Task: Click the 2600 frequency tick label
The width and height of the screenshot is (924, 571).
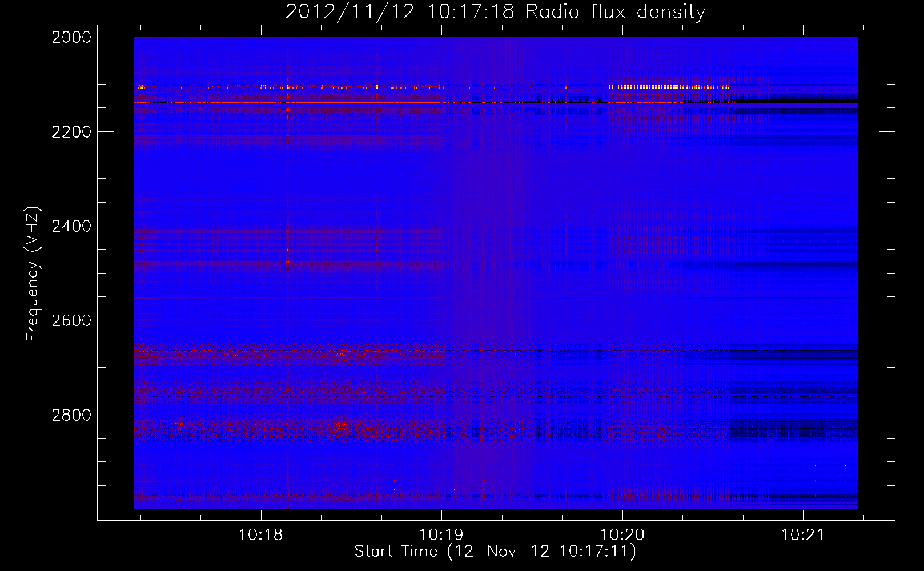Action: pos(71,320)
